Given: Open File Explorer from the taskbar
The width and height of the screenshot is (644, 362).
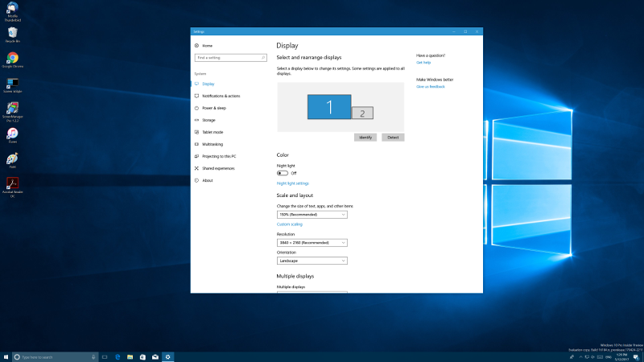Looking at the screenshot, I should coord(130,357).
